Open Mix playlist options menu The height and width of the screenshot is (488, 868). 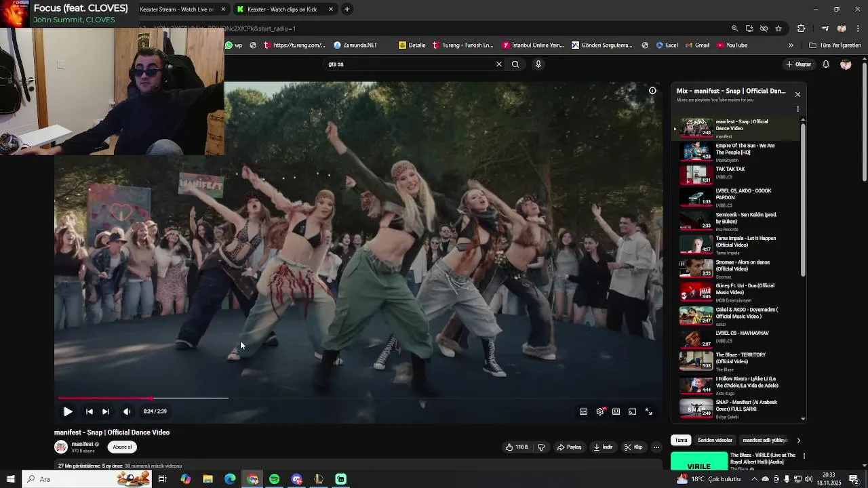[797, 109]
